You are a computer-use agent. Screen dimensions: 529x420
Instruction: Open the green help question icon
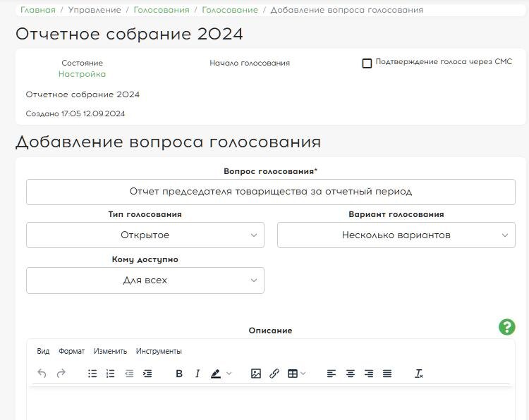click(x=506, y=327)
